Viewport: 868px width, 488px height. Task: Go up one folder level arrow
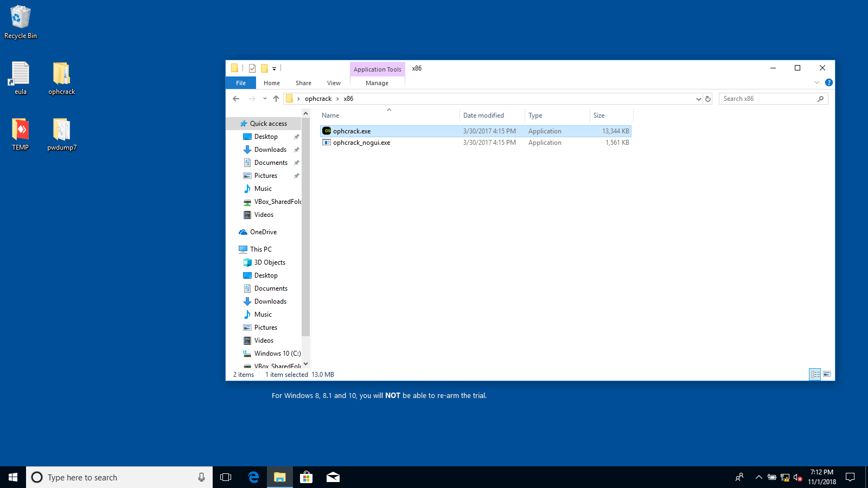point(276,99)
